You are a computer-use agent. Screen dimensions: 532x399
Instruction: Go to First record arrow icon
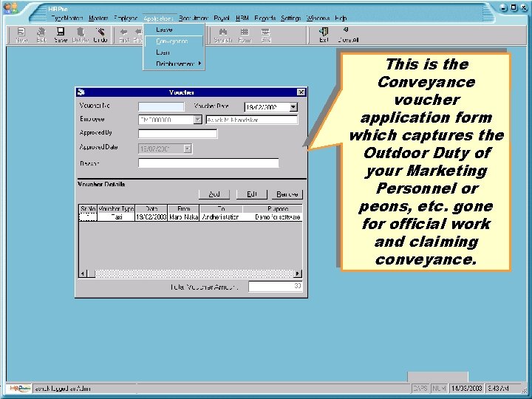(124, 35)
